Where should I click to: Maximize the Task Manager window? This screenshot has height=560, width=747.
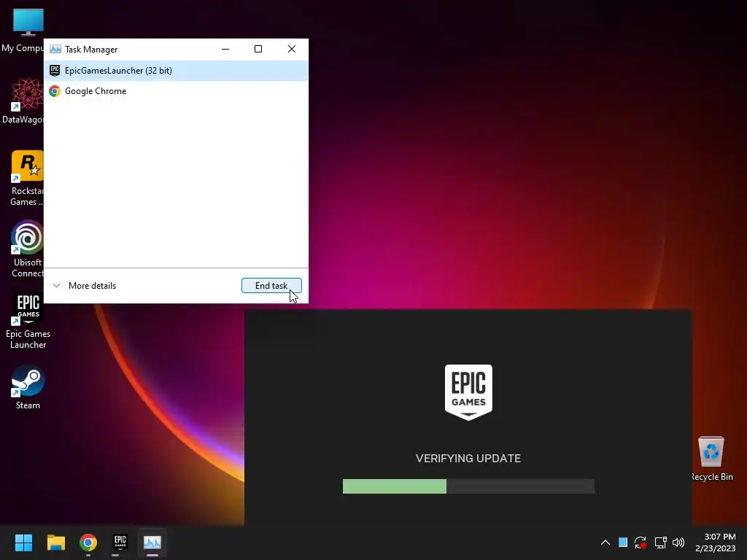pos(258,49)
